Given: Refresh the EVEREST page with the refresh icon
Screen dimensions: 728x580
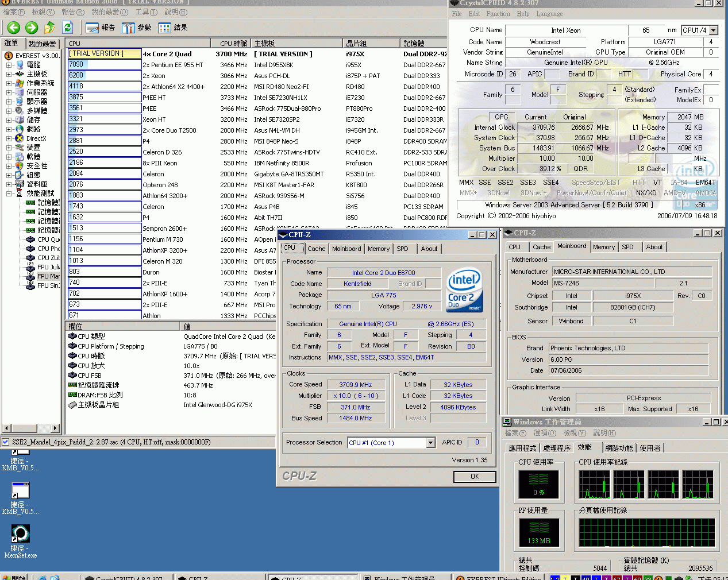Looking at the screenshot, I should tap(67, 28).
